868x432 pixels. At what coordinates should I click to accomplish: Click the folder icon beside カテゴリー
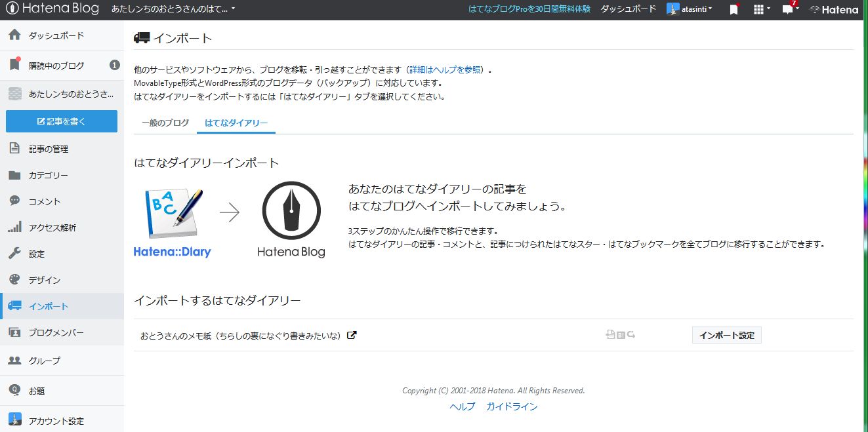coord(14,175)
